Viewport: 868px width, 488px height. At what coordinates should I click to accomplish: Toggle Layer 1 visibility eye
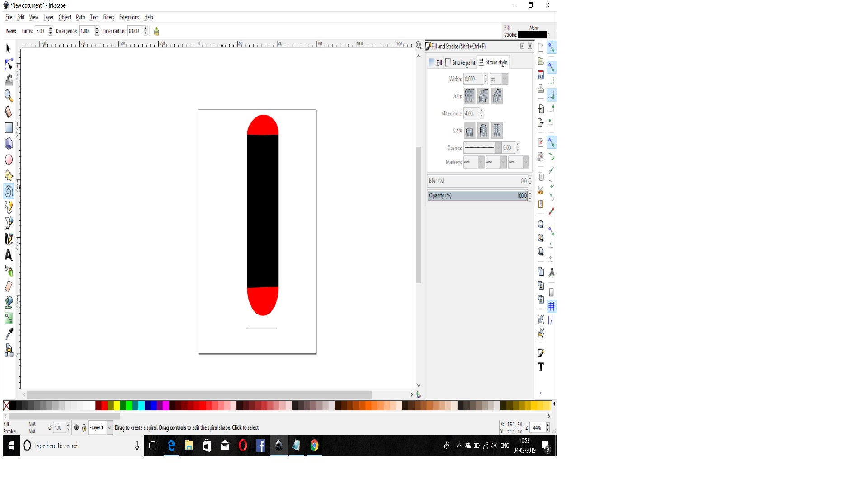pos(76,427)
